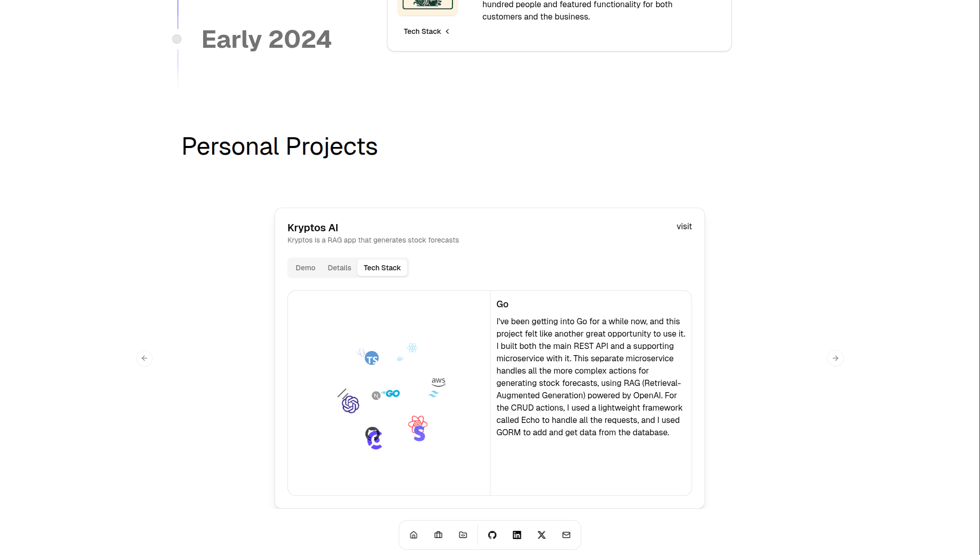Screen dimensions: 980x555
Task: Show the previous project with left arrow
Action: pyautogui.click(x=144, y=358)
